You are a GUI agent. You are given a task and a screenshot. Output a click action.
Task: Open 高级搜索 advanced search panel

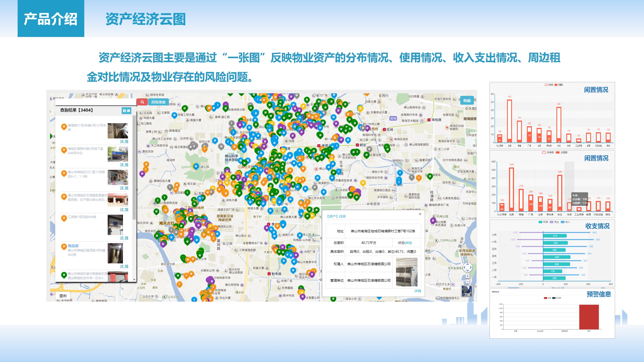(158, 102)
